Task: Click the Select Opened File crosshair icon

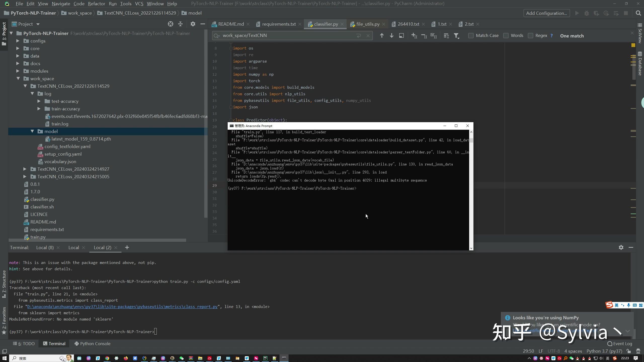Action: click(x=171, y=24)
